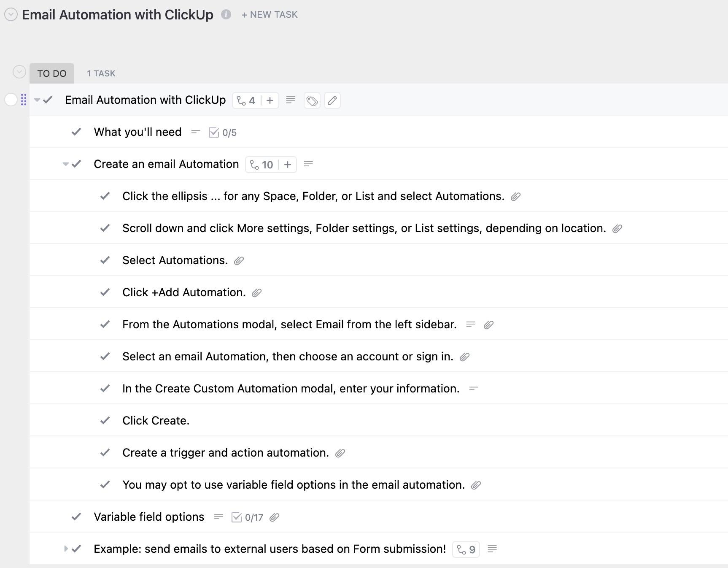The height and width of the screenshot is (568, 728).
Task: View the paperclip attachment on Select Automations subtask
Action: tap(240, 260)
